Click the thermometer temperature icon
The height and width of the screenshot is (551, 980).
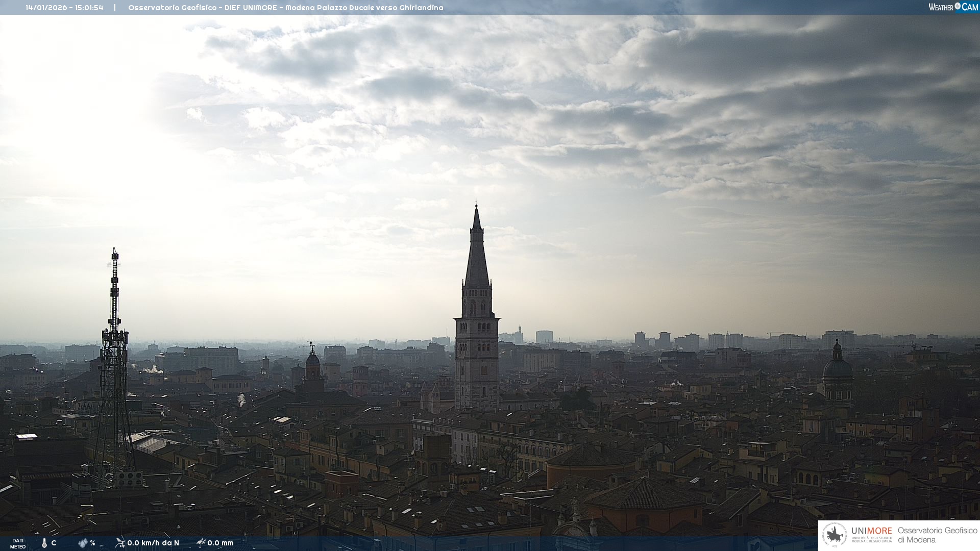[x=44, y=543]
